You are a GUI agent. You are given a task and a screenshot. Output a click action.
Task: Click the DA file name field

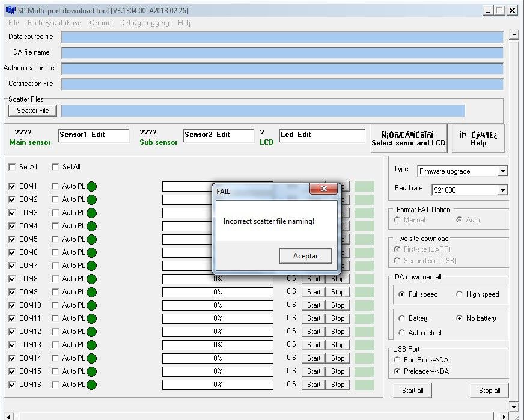[282, 53]
